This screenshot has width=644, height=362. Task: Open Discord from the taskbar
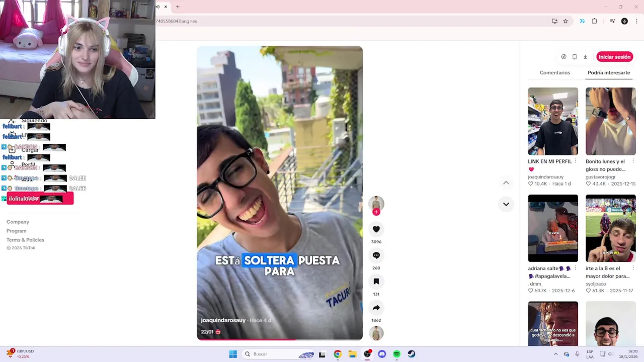click(x=382, y=354)
